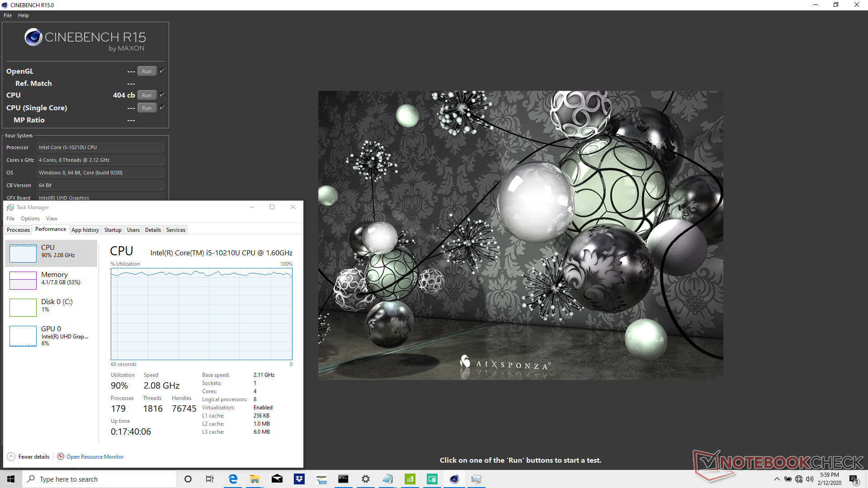Run the OpenGL benchmark
Screen dimensions: 868x488
[146, 71]
